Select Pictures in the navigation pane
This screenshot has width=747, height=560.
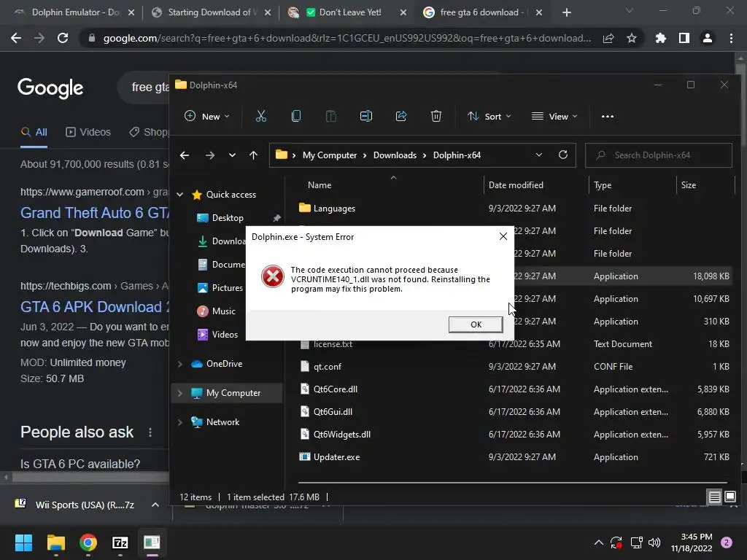pyautogui.click(x=228, y=288)
